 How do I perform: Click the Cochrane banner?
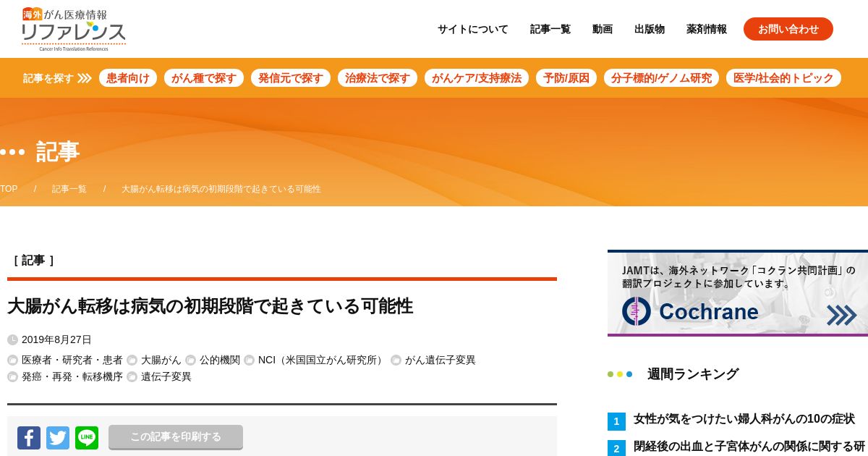pyautogui.click(x=738, y=293)
